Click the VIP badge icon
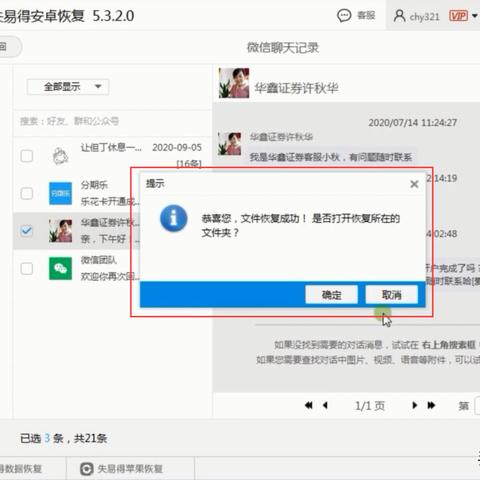Image resolution: width=480 pixels, height=480 pixels. pos(458,16)
